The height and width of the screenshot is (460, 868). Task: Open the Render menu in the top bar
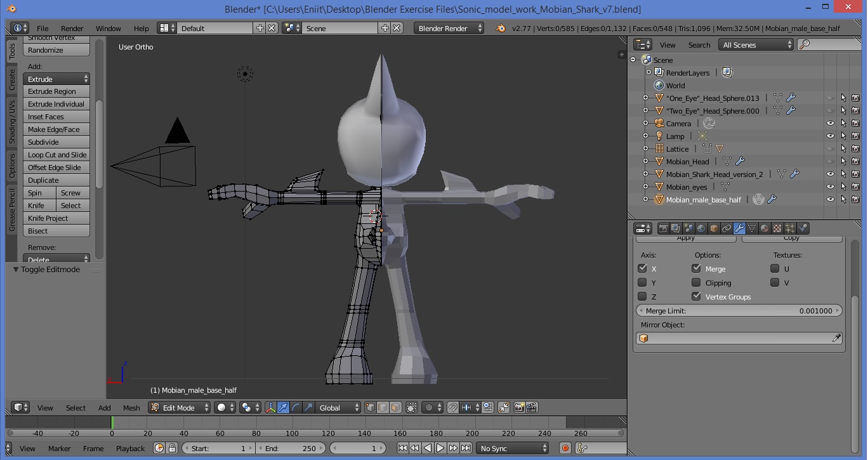point(72,28)
